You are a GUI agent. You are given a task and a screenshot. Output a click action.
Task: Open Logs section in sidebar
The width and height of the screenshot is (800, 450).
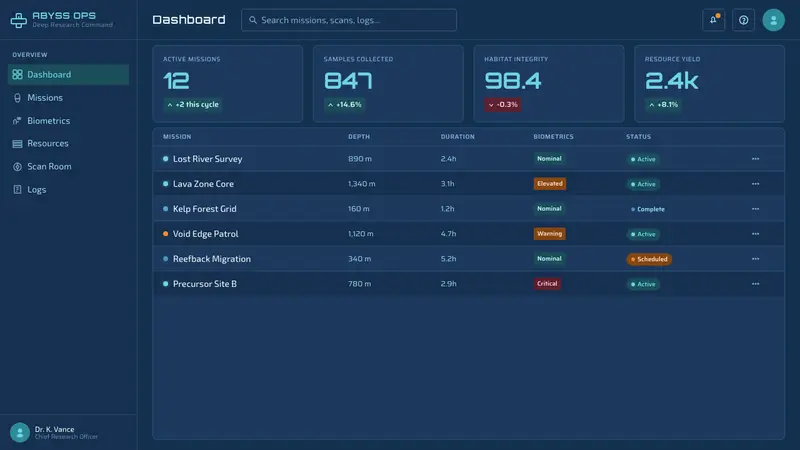pyautogui.click(x=68, y=189)
